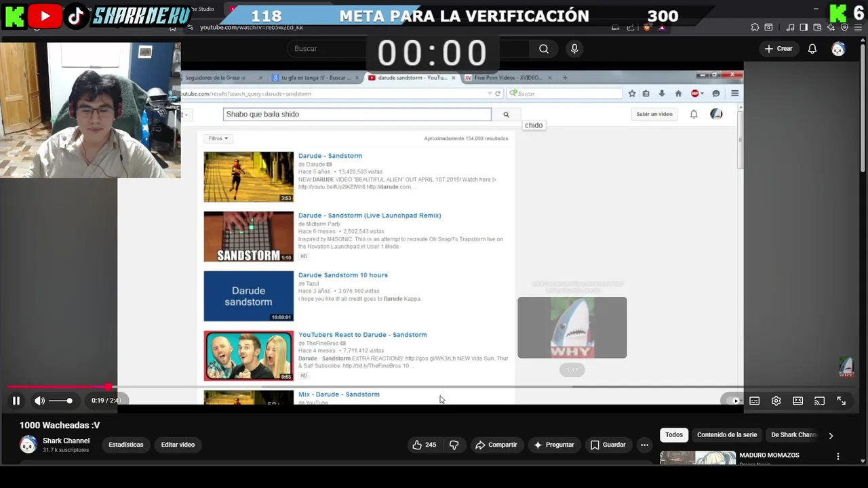Open Estadísticas for this video
The height and width of the screenshot is (488, 868).
[x=126, y=445]
